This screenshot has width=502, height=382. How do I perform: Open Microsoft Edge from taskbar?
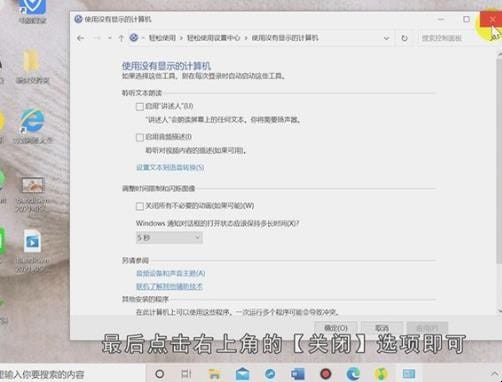(x=353, y=374)
